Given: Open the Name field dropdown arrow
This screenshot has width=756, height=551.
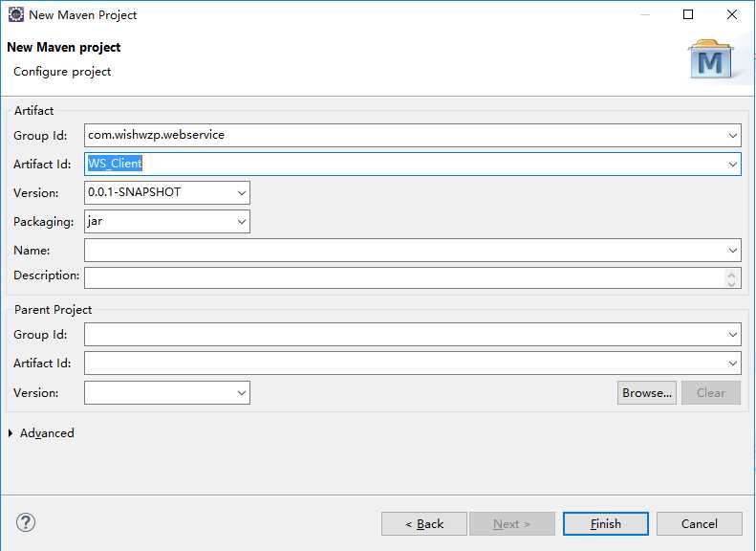Looking at the screenshot, I should click(732, 251).
